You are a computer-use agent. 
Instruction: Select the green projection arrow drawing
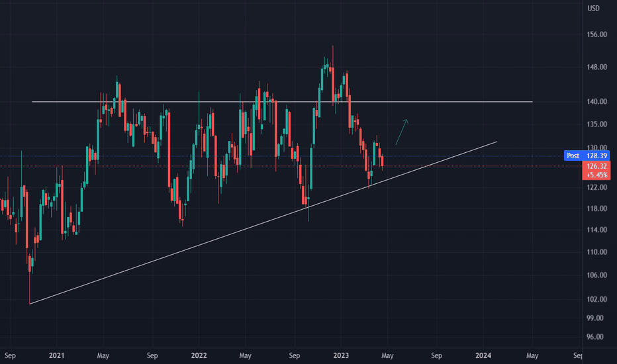pos(401,132)
